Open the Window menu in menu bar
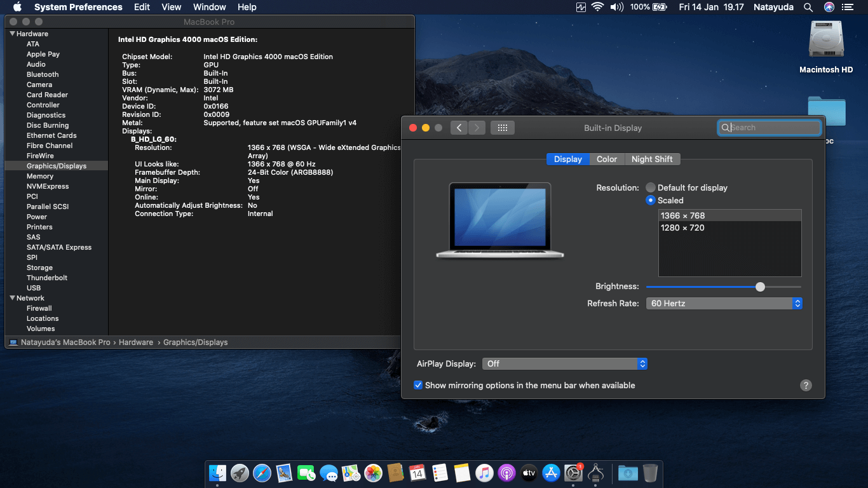868x488 pixels. [x=209, y=7]
